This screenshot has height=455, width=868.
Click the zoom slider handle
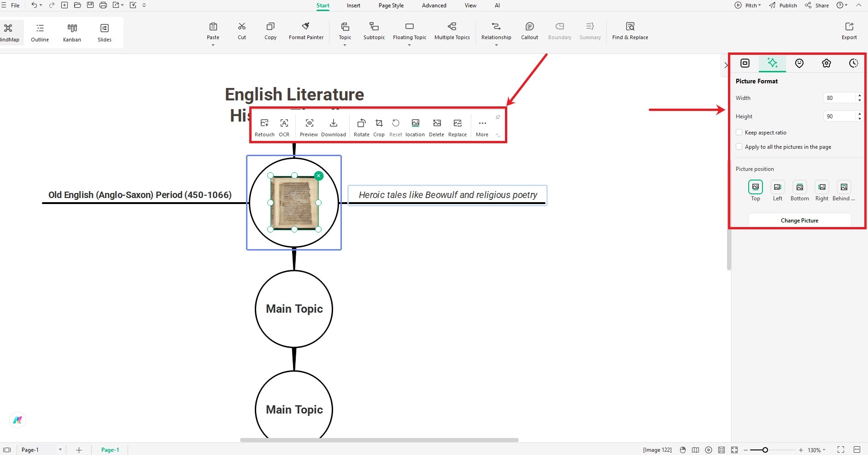tap(765, 450)
